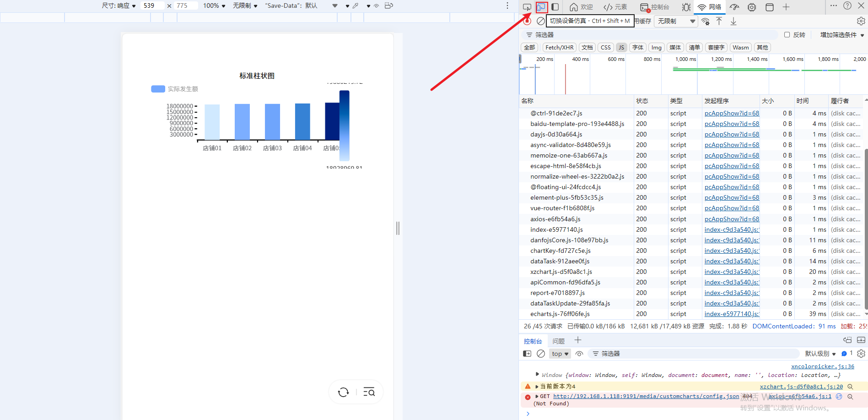The height and width of the screenshot is (420, 868).
Task: Click the chart refresh icon button
Action: click(x=343, y=392)
